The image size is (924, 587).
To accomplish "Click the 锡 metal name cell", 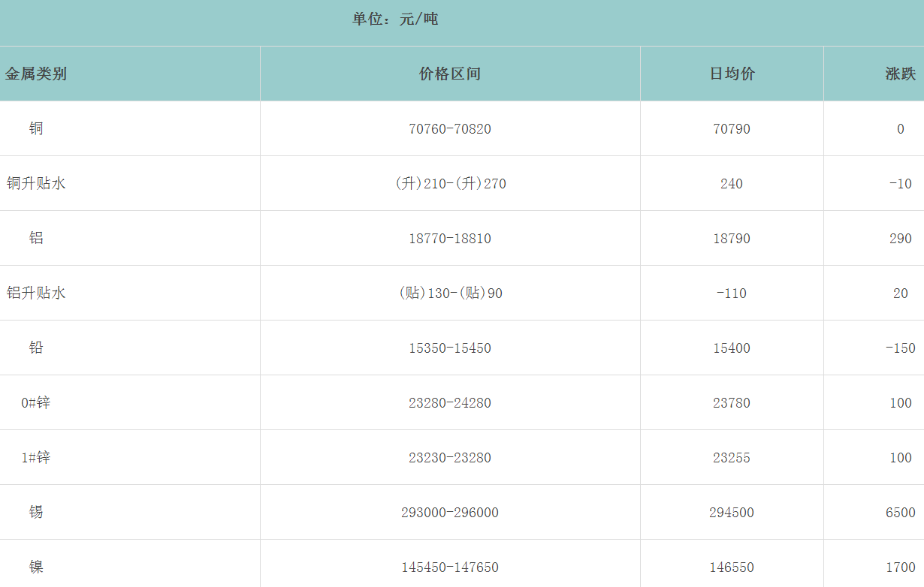I will 36,512.
